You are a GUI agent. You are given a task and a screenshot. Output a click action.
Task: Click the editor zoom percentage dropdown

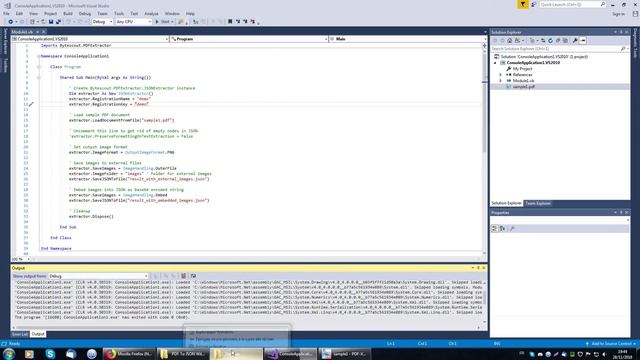tap(21, 259)
